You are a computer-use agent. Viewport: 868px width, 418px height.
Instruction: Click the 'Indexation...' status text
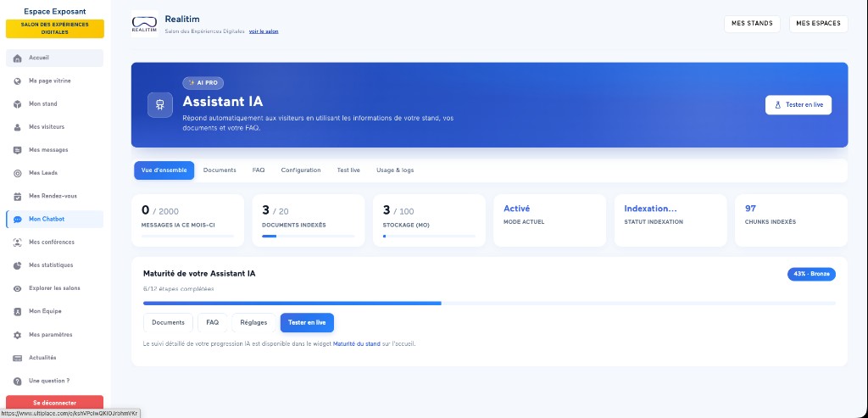[x=650, y=209]
